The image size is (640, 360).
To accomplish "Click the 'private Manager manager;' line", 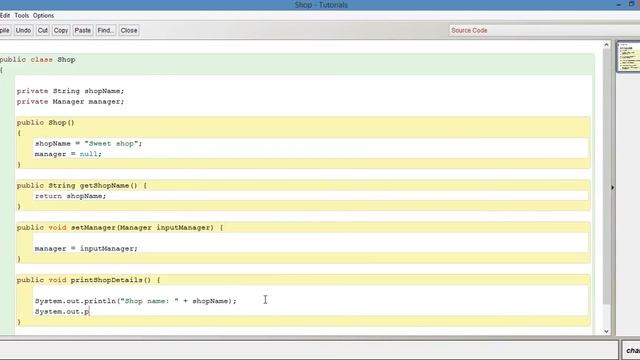I will pos(70,102).
